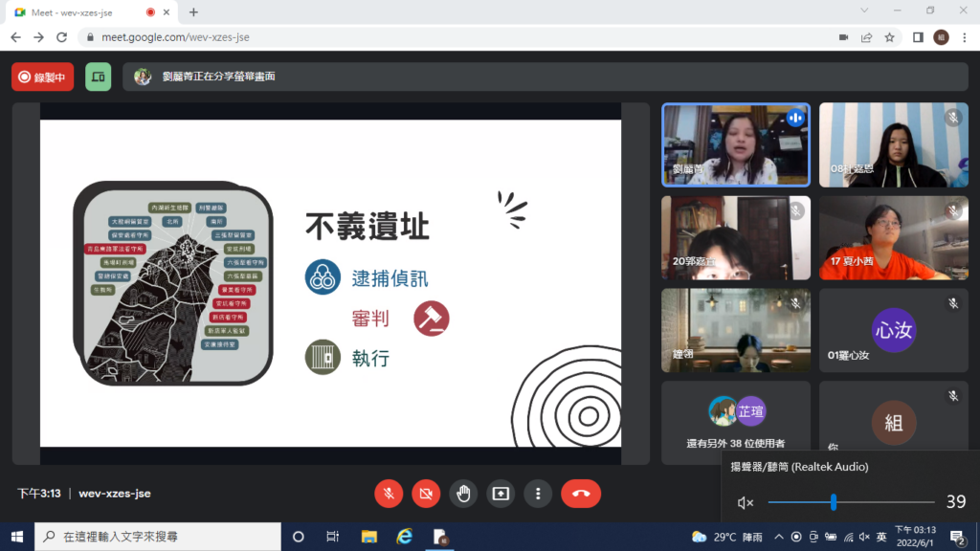Raise hand in the meeting

pos(463,494)
